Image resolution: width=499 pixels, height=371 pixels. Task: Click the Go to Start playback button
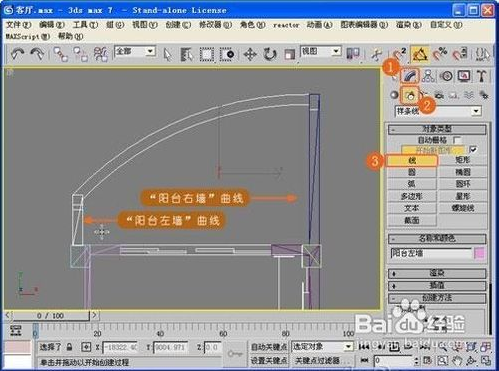pos(364,347)
